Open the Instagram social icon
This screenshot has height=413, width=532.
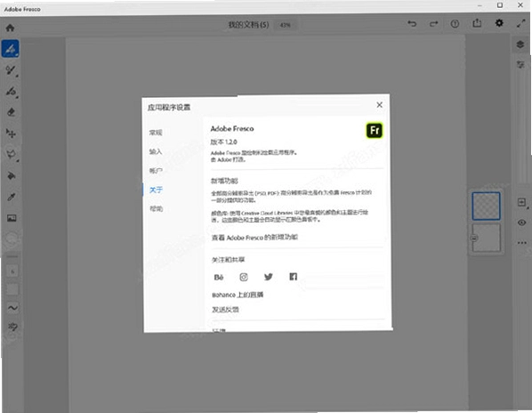click(244, 277)
